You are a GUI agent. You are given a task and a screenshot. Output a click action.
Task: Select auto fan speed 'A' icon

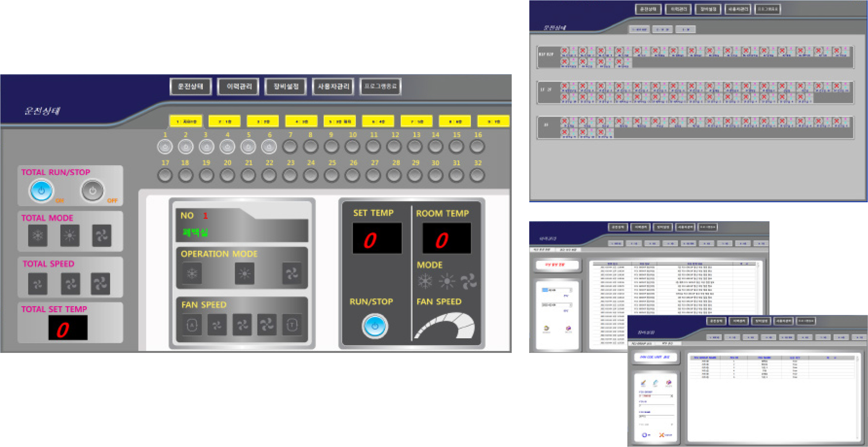tap(192, 325)
